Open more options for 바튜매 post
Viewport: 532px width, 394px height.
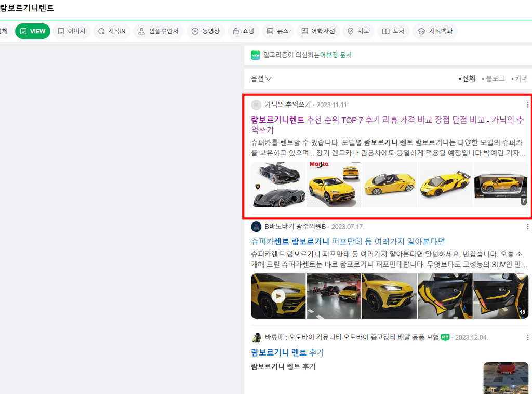tap(527, 338)
